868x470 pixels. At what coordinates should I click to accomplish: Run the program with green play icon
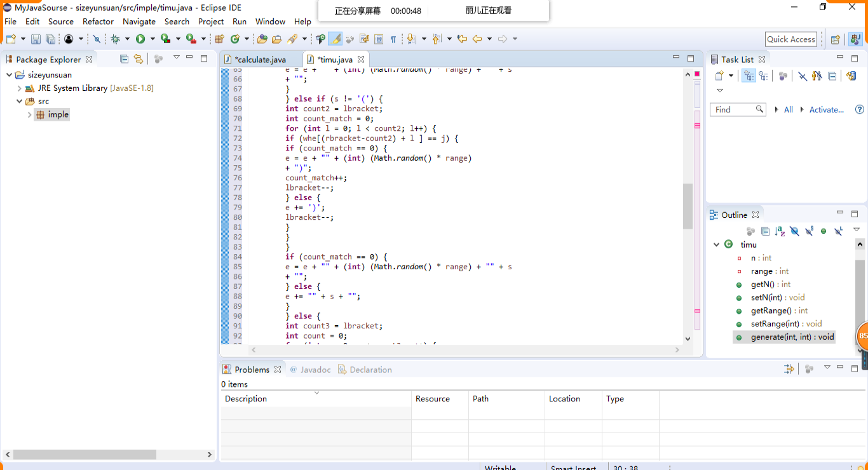(140, 39)
